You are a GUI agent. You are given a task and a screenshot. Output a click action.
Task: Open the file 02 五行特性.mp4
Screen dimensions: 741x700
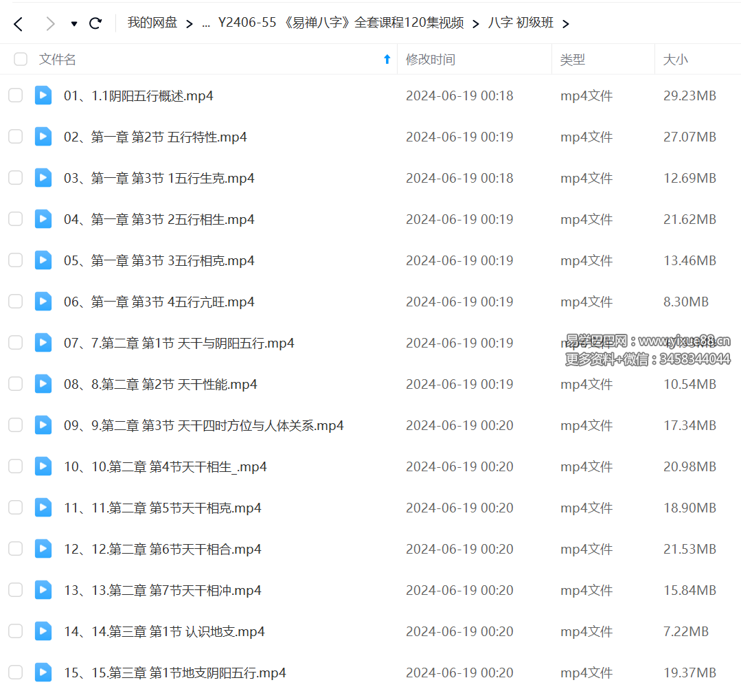157,137
